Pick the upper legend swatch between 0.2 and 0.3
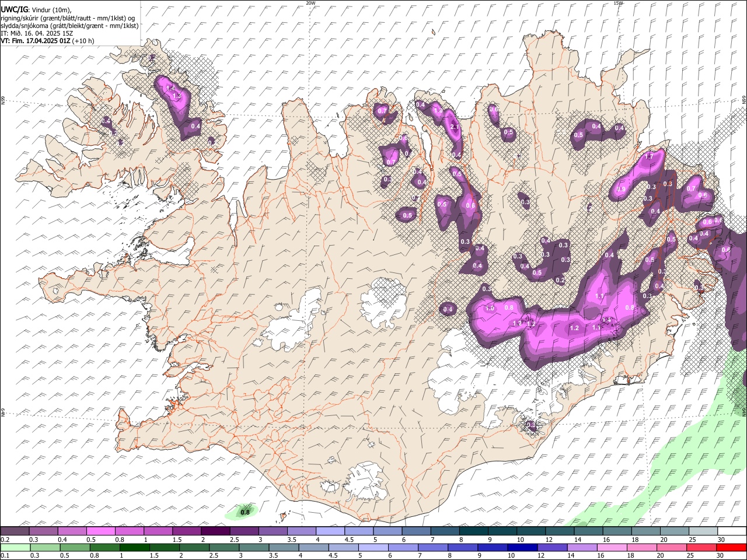Image resolution: width=747 pixels, height=560 pixels. point(15,531)
